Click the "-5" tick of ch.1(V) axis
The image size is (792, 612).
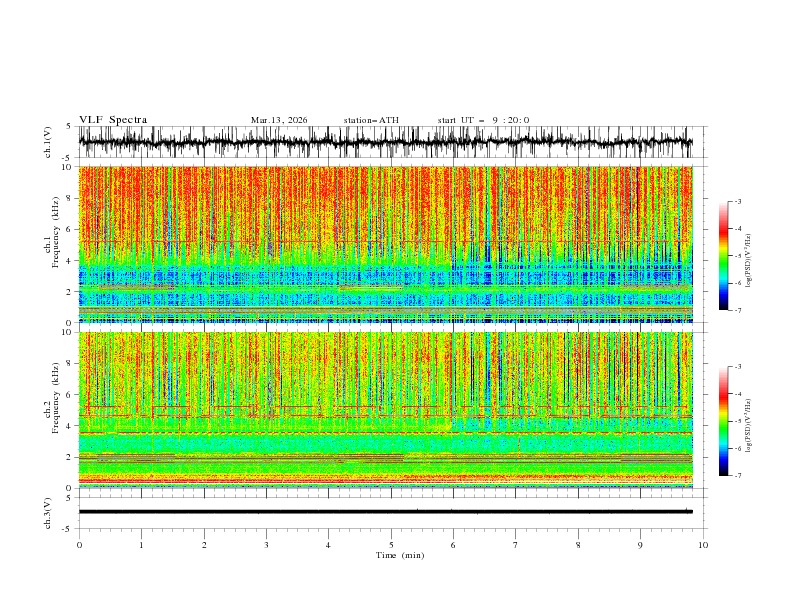pyautogui.click(x=67, y=158)
